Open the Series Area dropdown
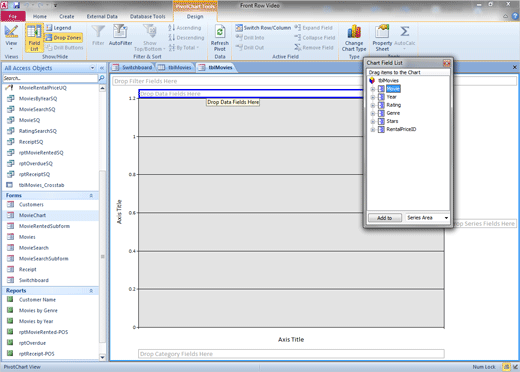This screenshot has height=372, width=520. 446,218
